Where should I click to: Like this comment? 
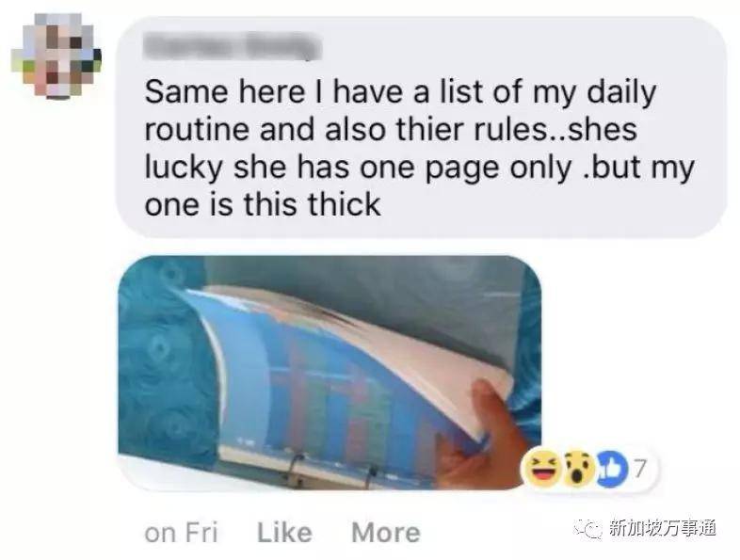(284, 533)
